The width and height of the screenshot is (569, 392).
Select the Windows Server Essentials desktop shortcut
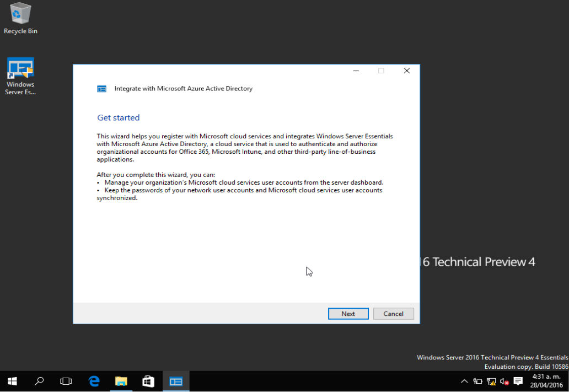click(x=20, y=76)
